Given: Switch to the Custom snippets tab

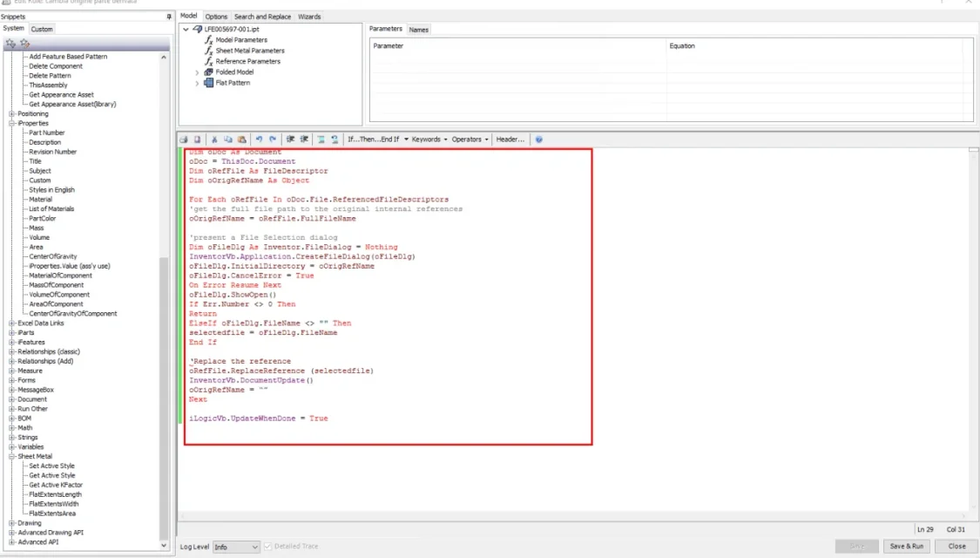Looking at the screenshot, I should (x=42, y=30).
